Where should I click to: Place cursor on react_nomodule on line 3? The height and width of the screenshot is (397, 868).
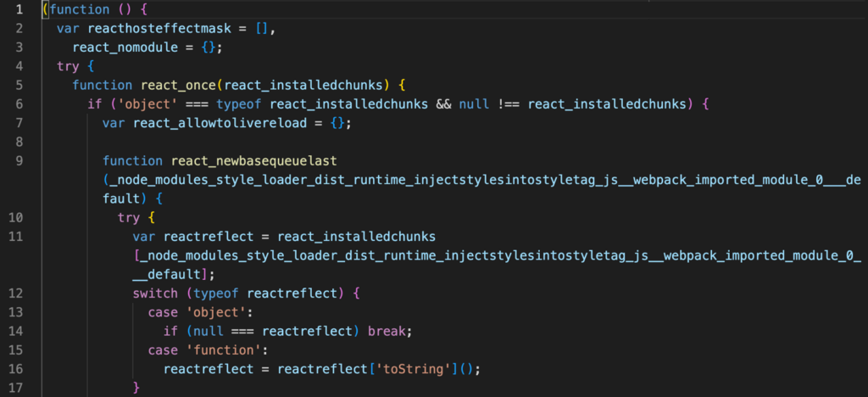pyautogui.click(x=128, y=48)
